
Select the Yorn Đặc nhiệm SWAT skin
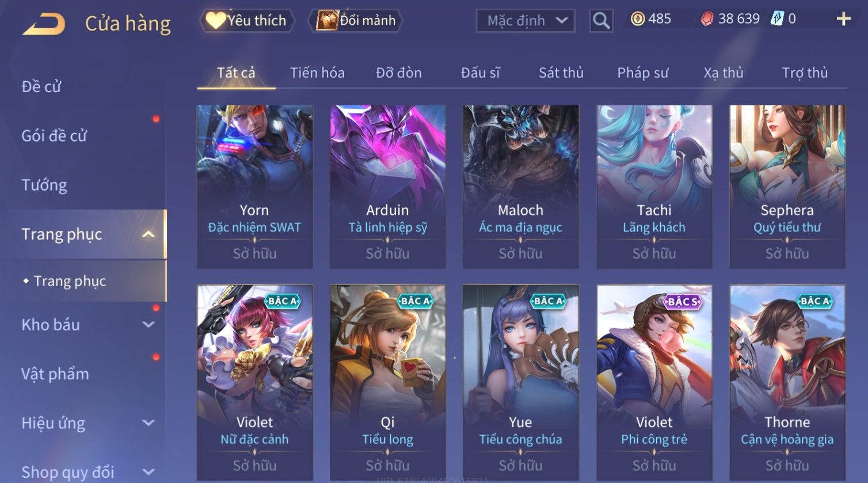254,187
